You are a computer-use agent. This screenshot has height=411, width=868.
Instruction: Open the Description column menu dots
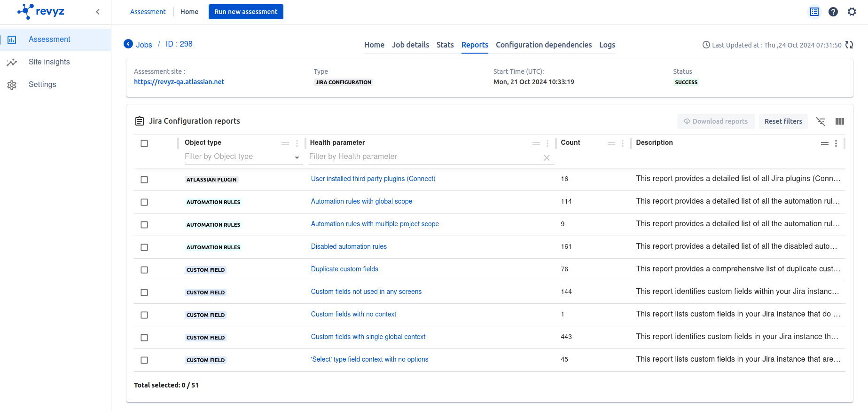[836, 143]
